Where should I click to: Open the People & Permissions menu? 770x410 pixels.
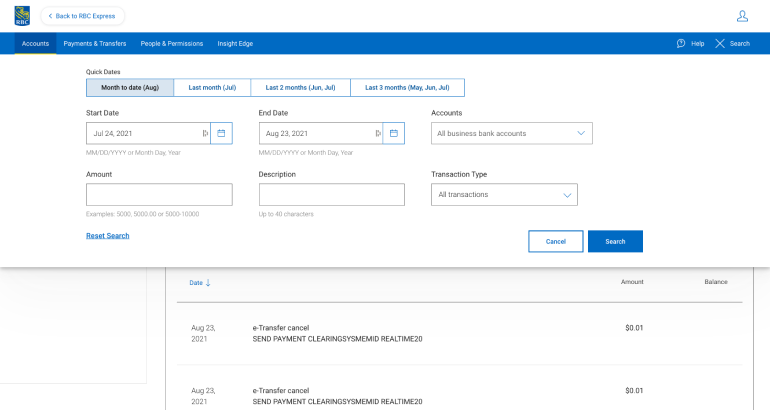click(171, 44)
